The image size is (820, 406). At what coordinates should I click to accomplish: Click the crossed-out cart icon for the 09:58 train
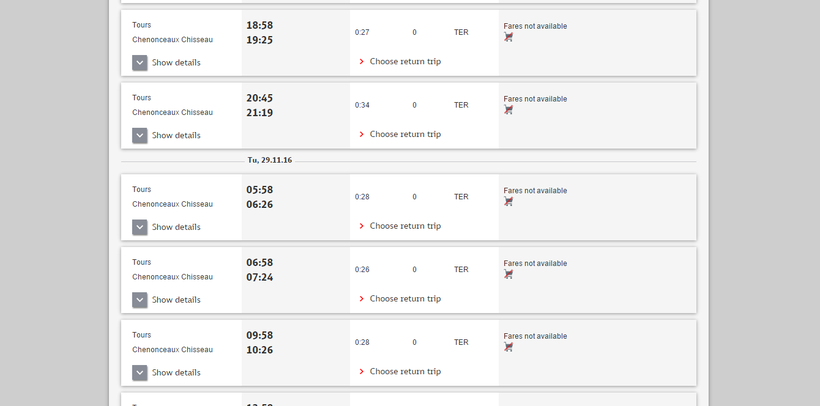point(509,347)
